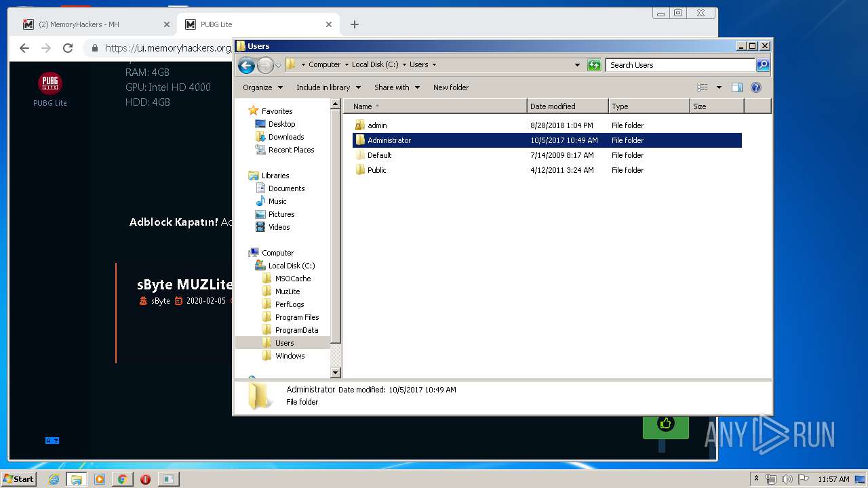
Task: Click the Opera taskbar icon
Action: point(145,479)
